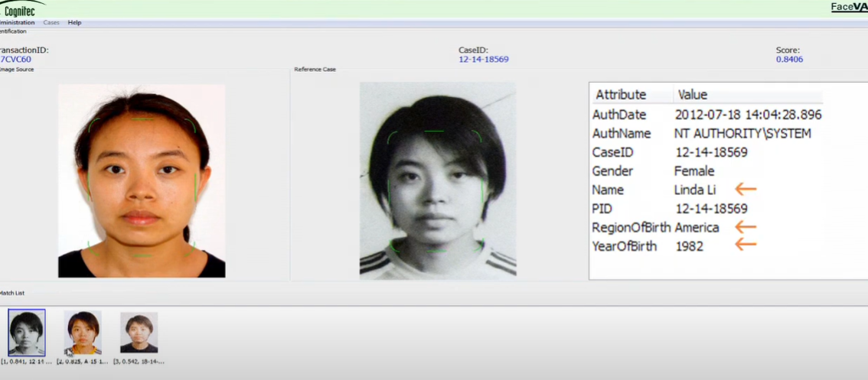This screenshot has width=868, height=380.
Task: Switch to the Identification tab
Action: (x=13, y=31)
